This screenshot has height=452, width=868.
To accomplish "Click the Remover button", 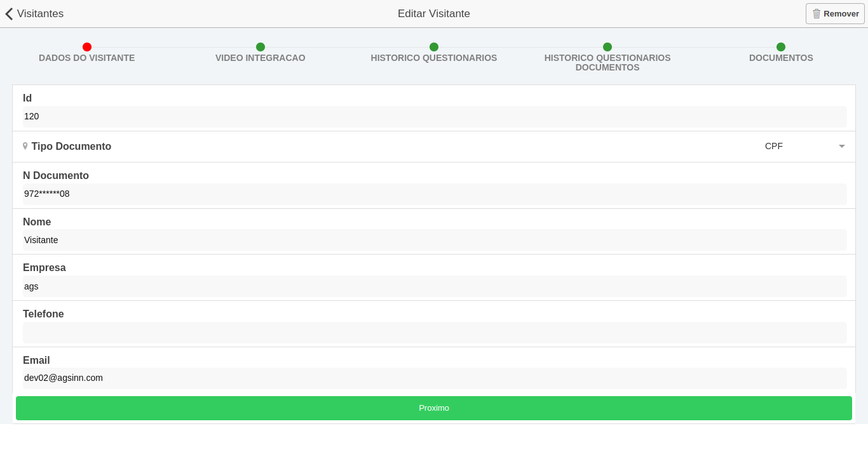I will (x=834, y=13).
